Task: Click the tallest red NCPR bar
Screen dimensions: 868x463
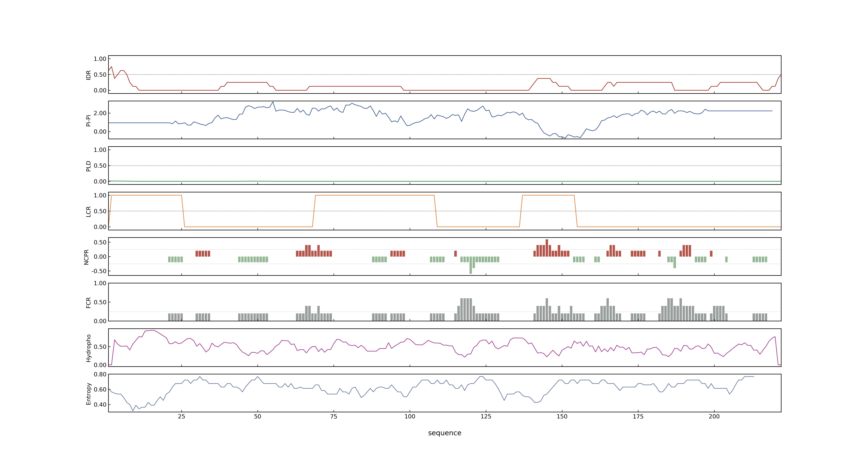Action: [x=547, y=248]
